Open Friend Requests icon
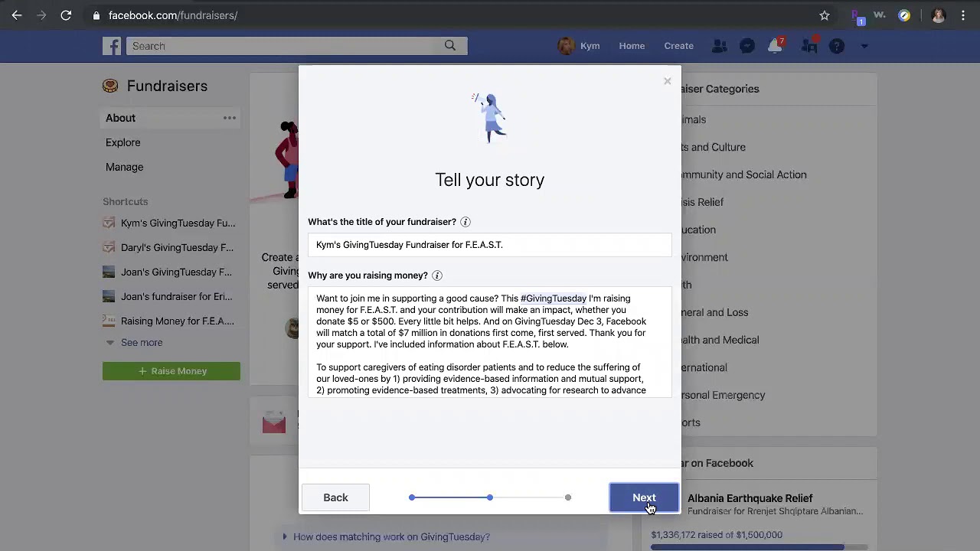Screen dimensions: 980x551 click(719, 46)
